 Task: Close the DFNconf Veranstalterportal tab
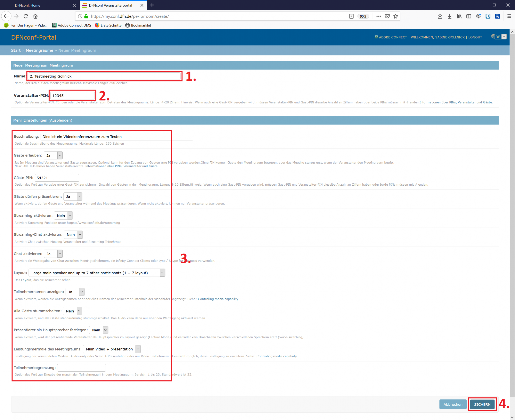[x=142, y=5]
